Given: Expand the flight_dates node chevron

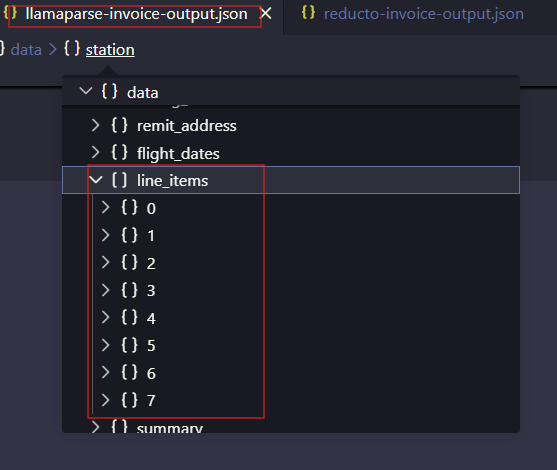Looking at the screenshot, I should click(95, 153).
